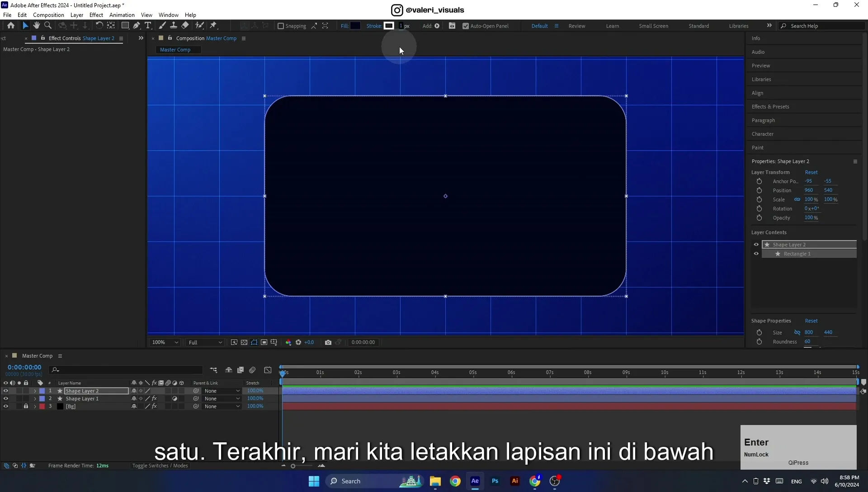
Task: Open parent dropdown for [Bg] layer
Action: pos(222,406)
